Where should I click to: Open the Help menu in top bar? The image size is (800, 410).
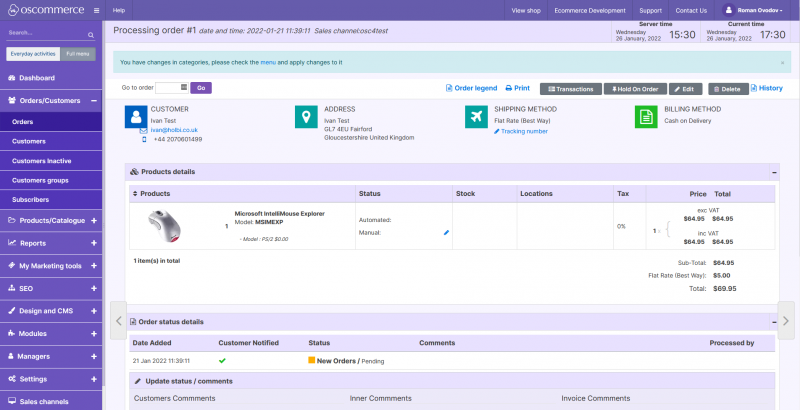pyautogui.click(x=119, y=10)
